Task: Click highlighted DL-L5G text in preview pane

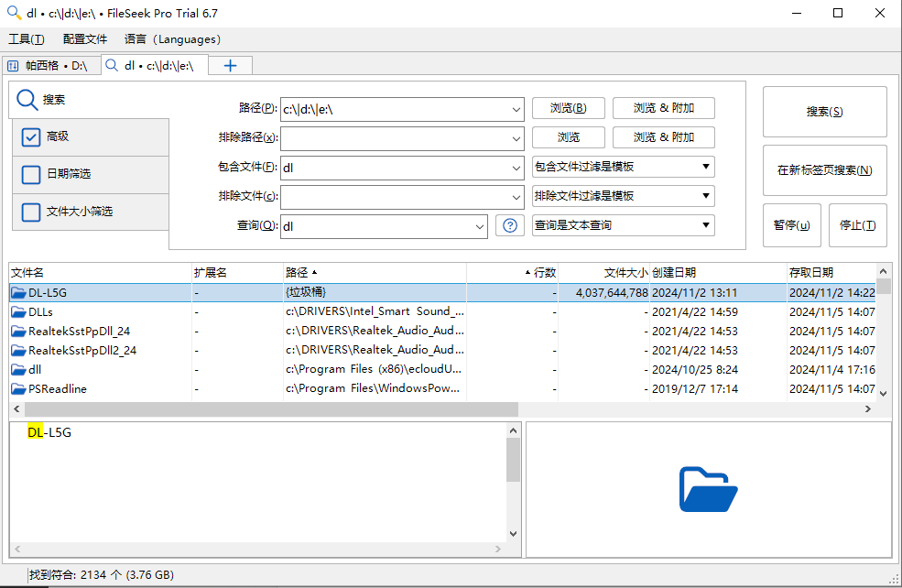Action: [49, 432]
